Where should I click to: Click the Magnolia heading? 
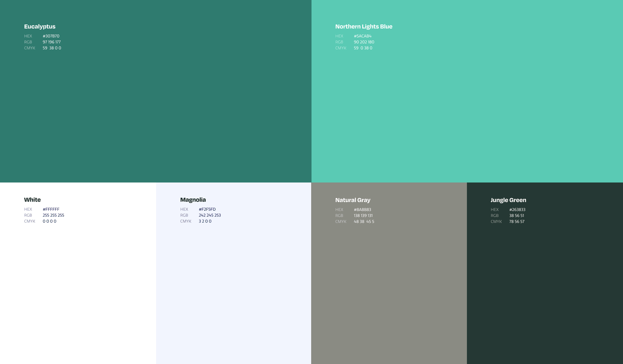point(193,200)
